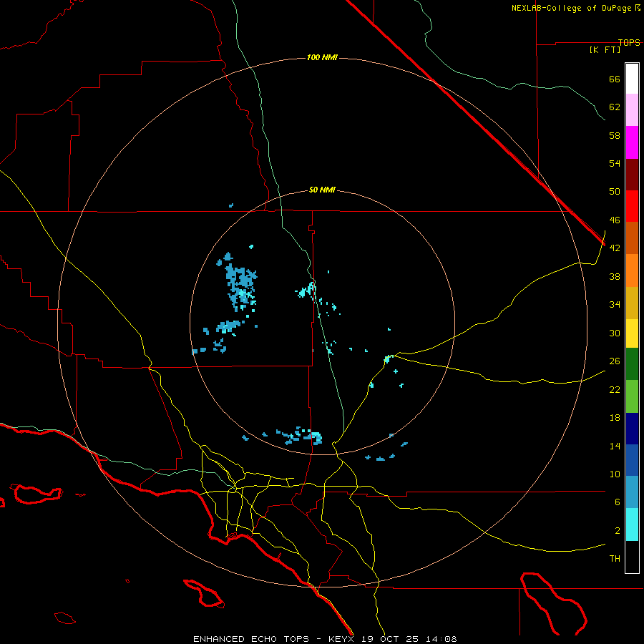Screen dimensions: 644x644
Task: Select the white swatch in the legend
Action: point(632,79)
